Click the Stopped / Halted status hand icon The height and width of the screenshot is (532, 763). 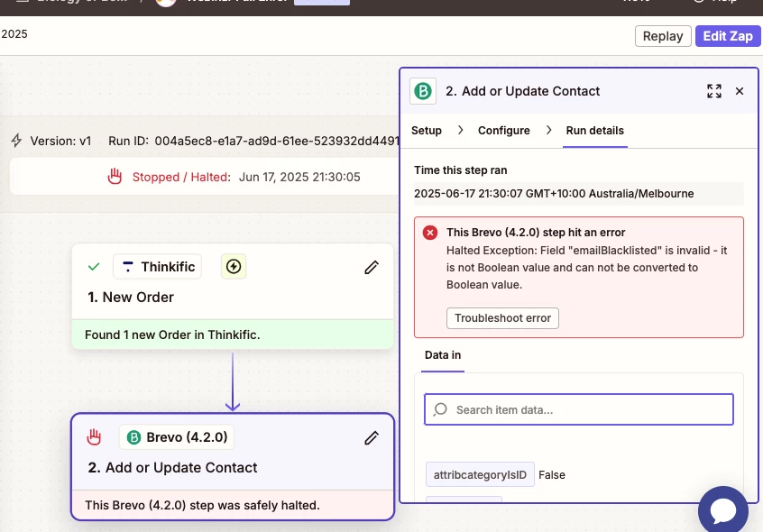click(x=115, y=177)
